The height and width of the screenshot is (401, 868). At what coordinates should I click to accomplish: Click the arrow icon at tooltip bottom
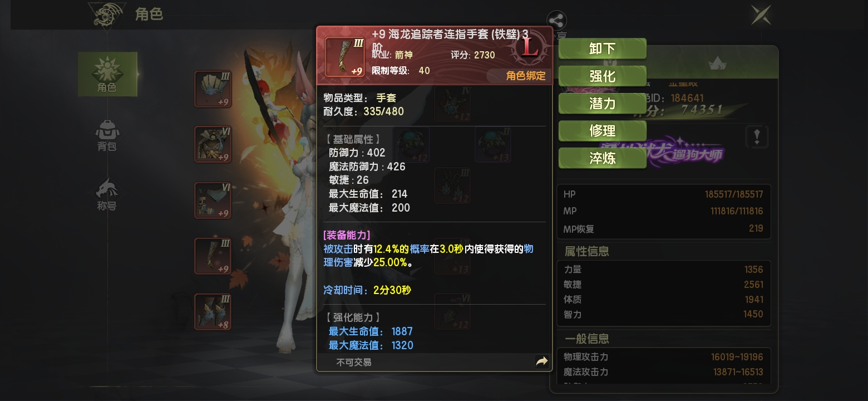[x=541, y=362]
